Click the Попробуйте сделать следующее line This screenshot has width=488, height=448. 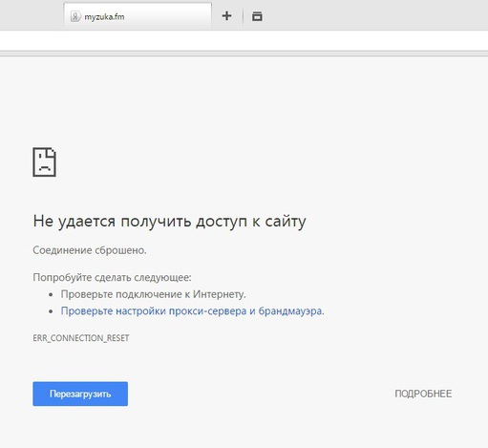point(112,277)
